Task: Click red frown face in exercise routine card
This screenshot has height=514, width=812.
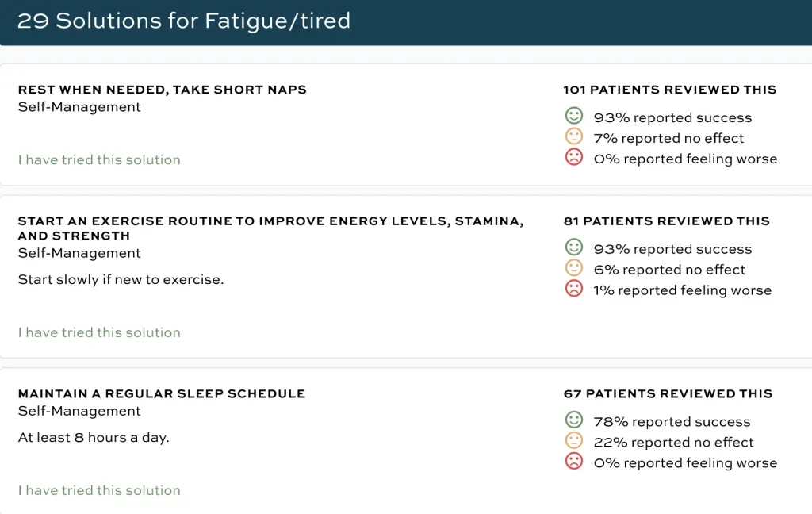Action: point(573,290)
